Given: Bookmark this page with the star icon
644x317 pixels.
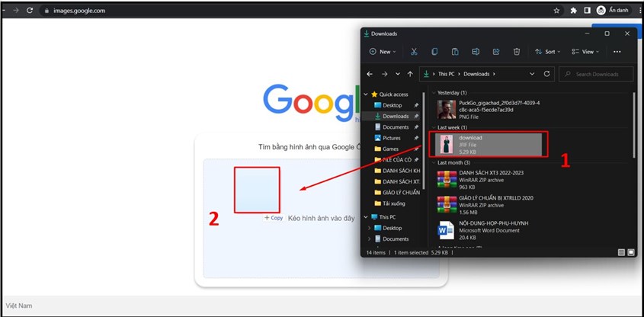Looking at the screenshot, I should 556,11.
